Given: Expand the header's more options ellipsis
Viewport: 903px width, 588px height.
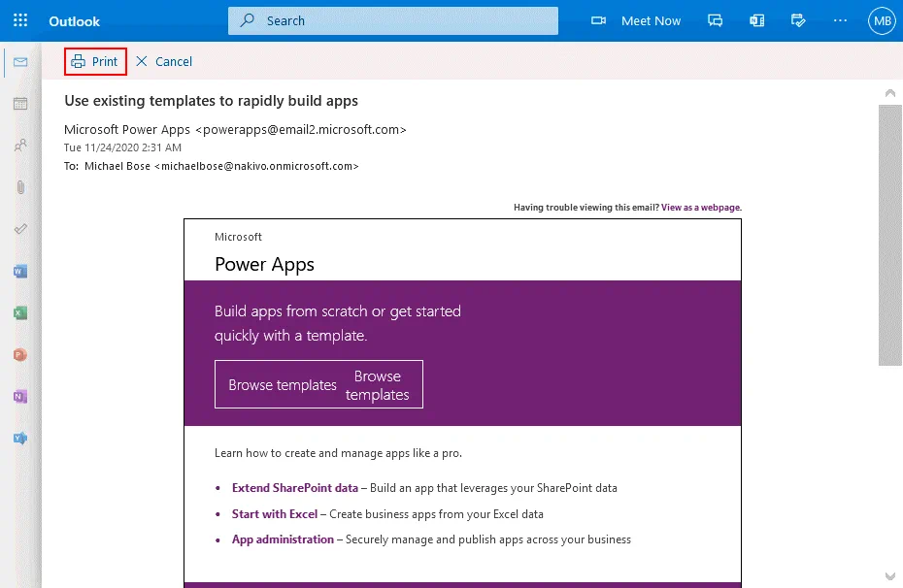Looking at the screenshot, I should click(841, 20).
